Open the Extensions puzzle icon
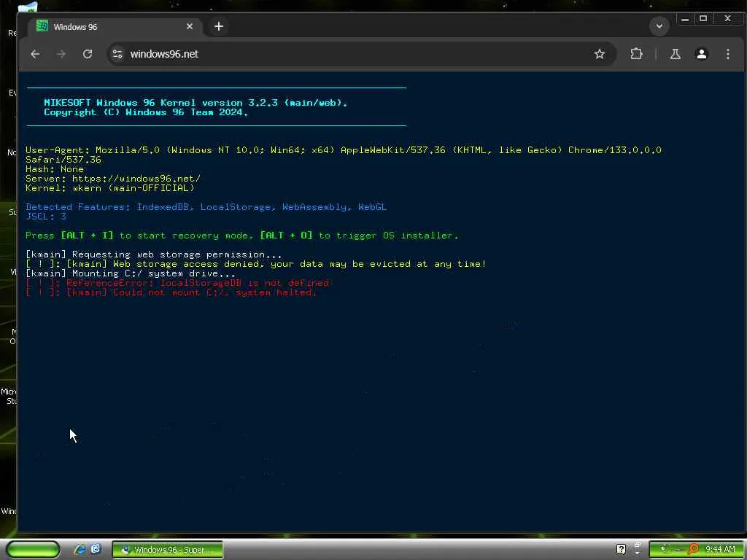The height and width of the screenshot is (560, 747). [636, 54]
